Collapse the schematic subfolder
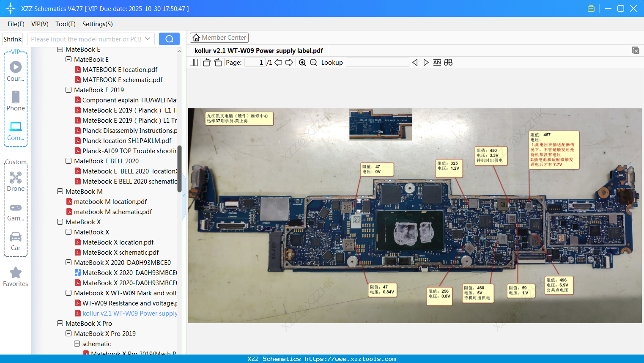The image size is (644, 363). 77,344
